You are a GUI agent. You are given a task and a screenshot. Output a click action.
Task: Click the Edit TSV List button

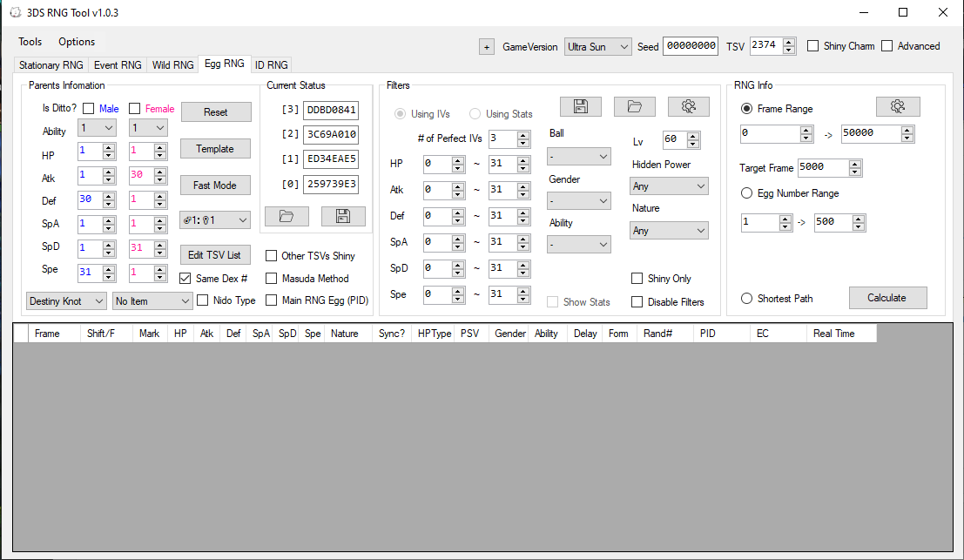click(215, 254)
